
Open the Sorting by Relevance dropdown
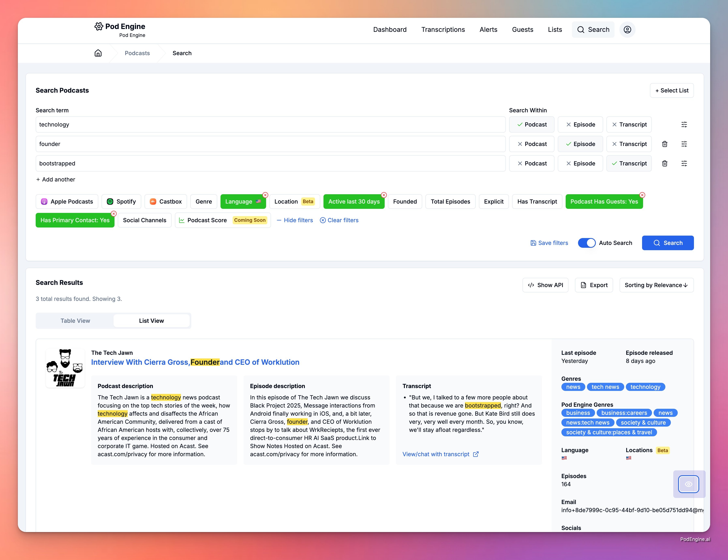pos(656,285)
